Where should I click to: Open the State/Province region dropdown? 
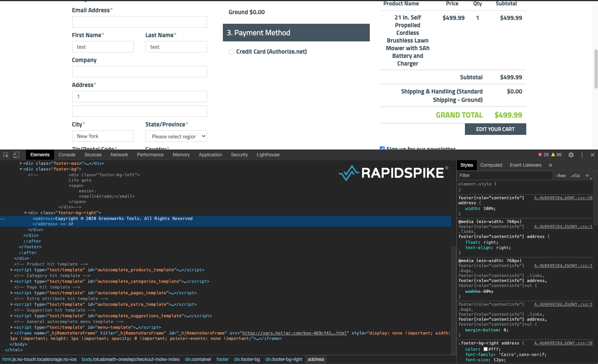pyautogui.click(x=176, y=136)
